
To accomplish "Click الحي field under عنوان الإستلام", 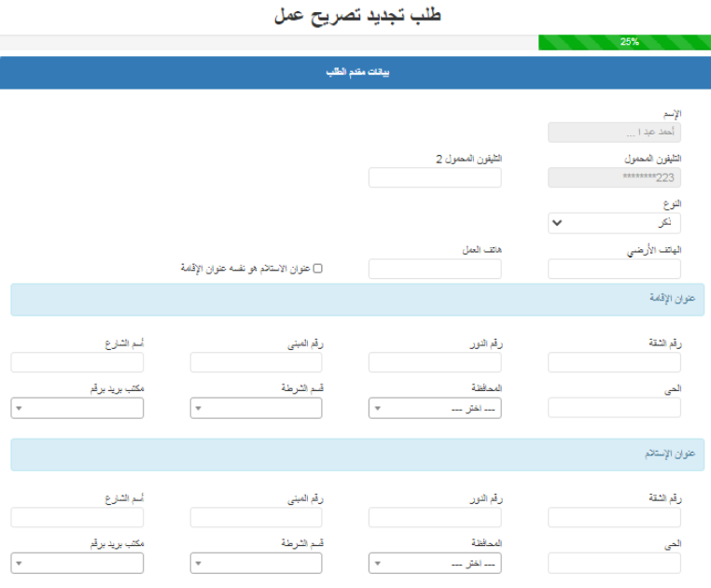I will [614, 563].
